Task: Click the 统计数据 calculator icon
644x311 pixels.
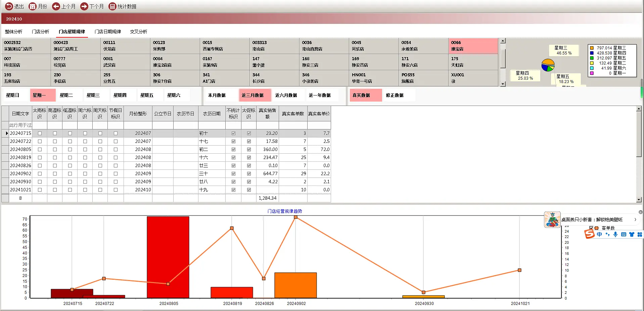Action: coord(112,6)
